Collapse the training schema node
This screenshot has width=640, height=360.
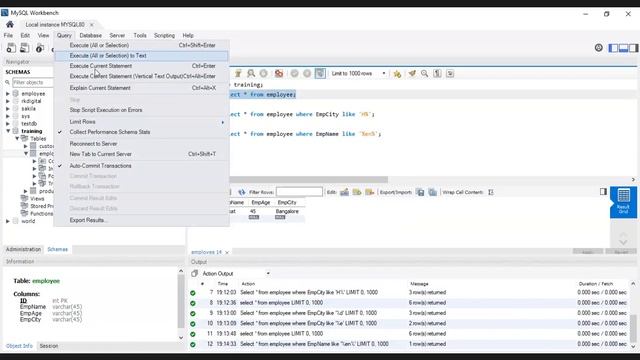[8, 131]
